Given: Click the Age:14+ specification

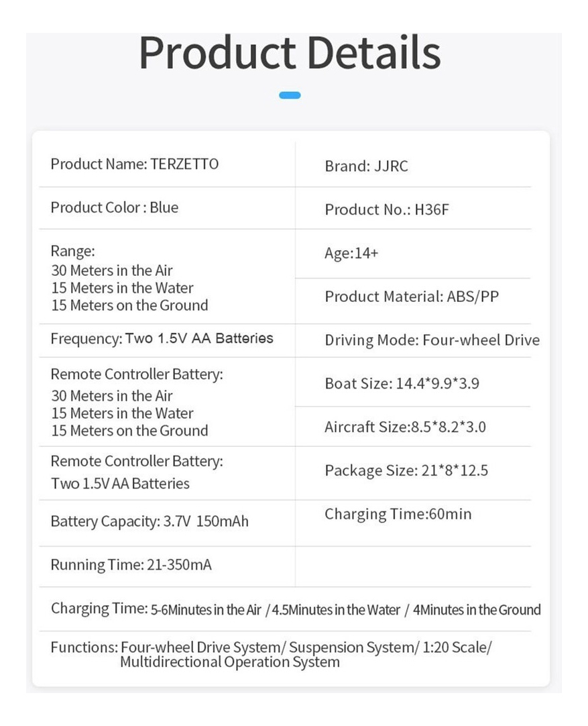Looking at the screenshot, I should [351, 253].
